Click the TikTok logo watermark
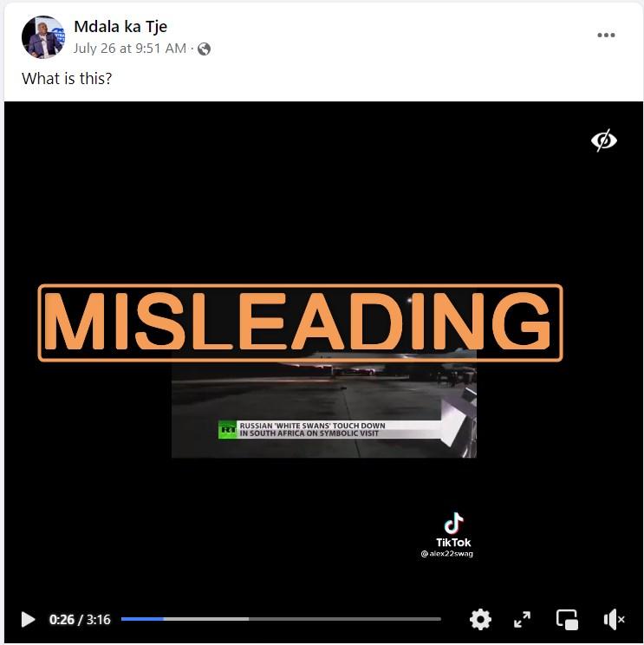The height and width of the screenshot is (645, 644). [453, 530]
